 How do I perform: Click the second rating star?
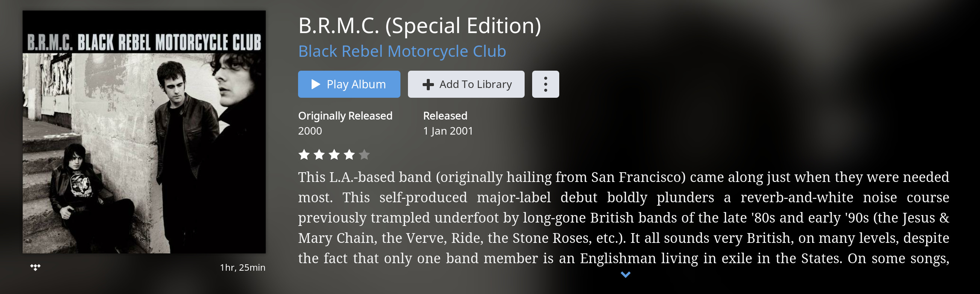coord(319,155)
